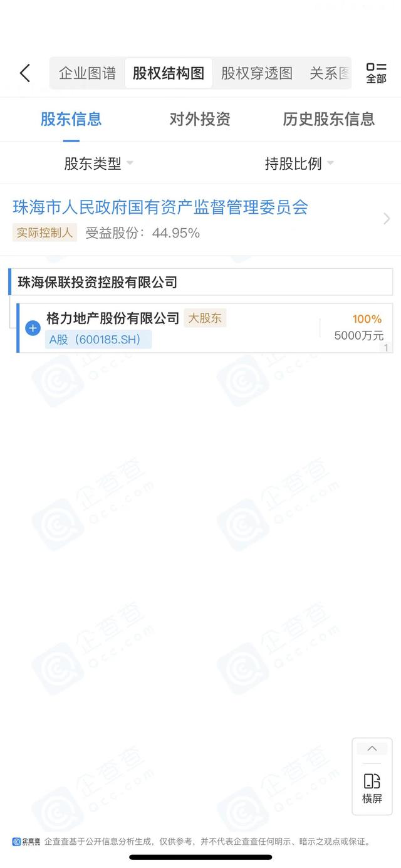Switch to the 企业图谱 tab
Screen dimensions: 401x868
coord(88,73)
